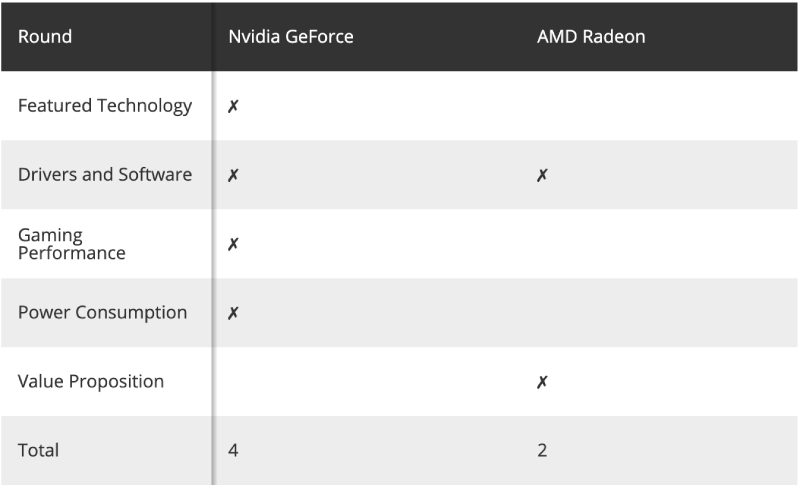This screenshot has height=491, width=800.
Task: Select AMD's total score of 2
Action: [542, 451]
